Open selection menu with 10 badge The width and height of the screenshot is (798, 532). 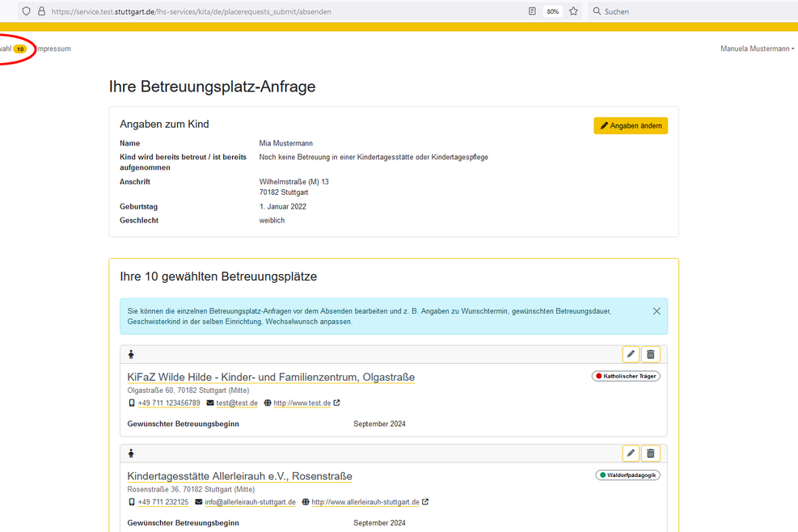tap(11, 49)
